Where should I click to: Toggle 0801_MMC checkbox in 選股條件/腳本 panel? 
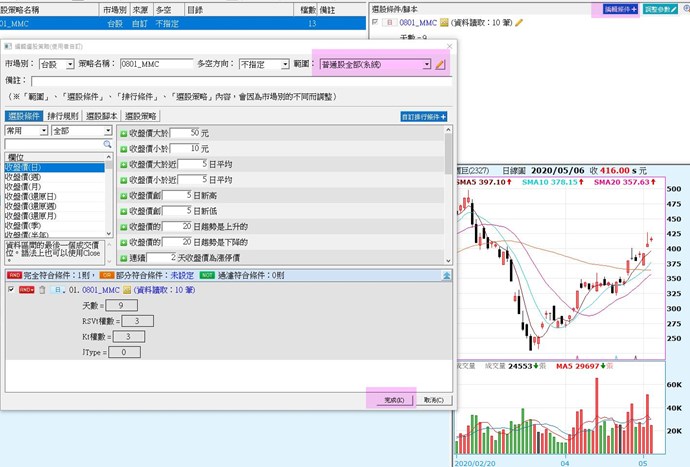click(x=375, y=22)
